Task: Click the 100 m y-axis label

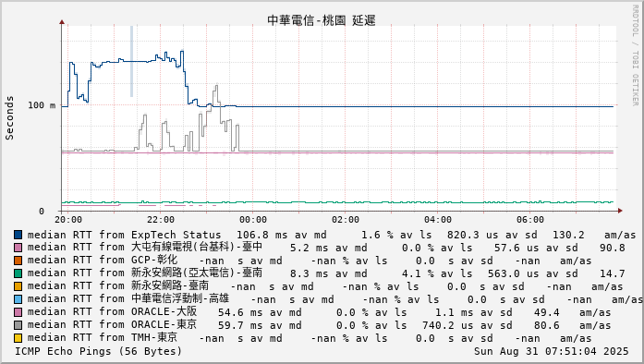Action: [x=42, y=105]
